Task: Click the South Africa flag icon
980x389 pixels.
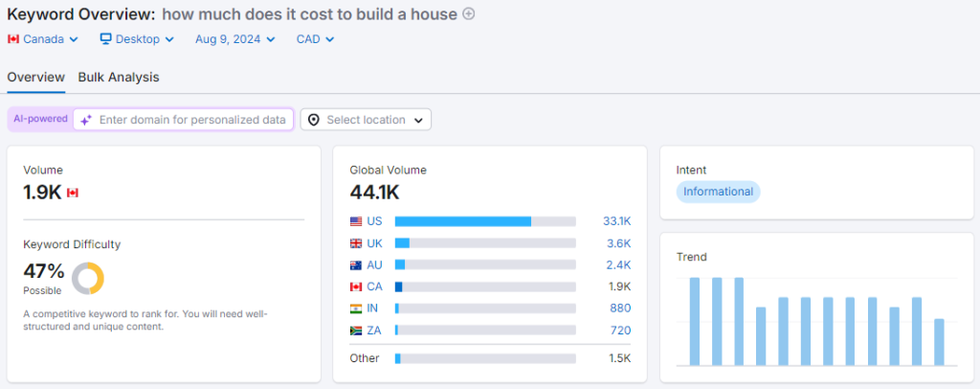Action: pos(356,331)
